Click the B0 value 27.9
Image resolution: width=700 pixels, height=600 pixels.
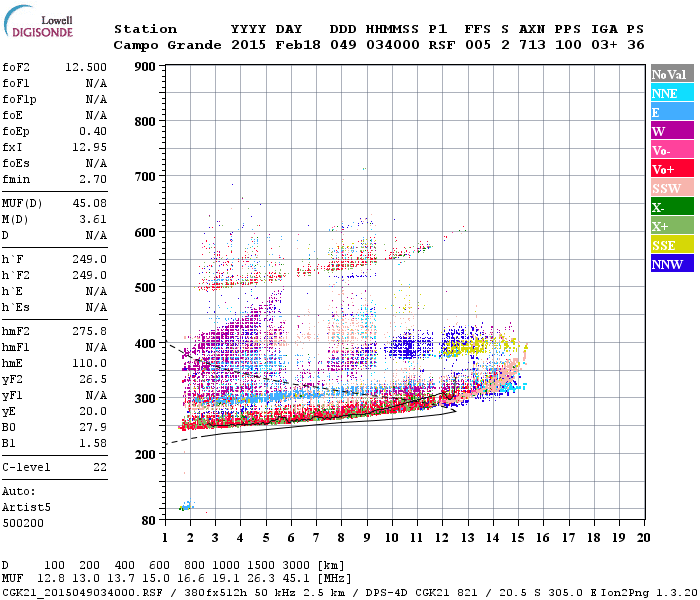(93, 427)
